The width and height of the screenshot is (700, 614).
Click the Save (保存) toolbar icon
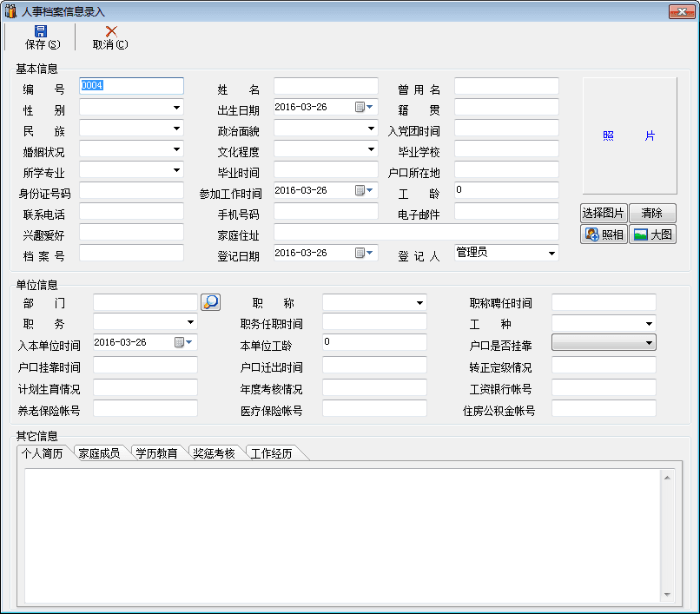click(42, 31)
